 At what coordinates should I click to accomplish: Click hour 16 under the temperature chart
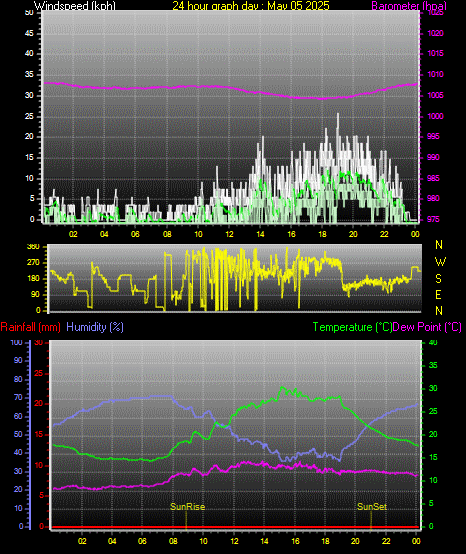(295, 541)
